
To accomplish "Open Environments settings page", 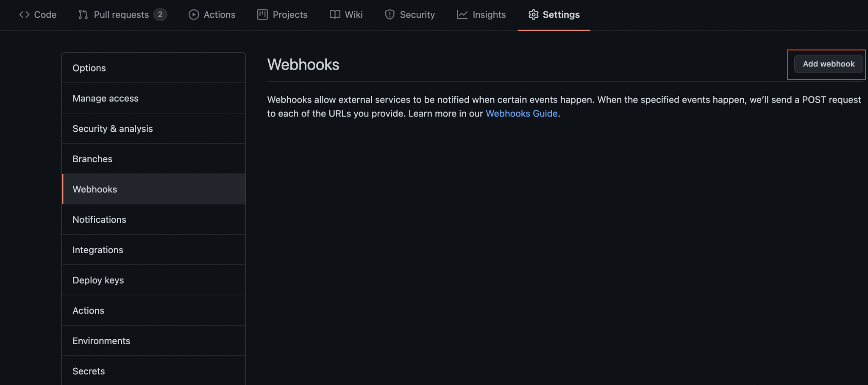I will 153,341.
